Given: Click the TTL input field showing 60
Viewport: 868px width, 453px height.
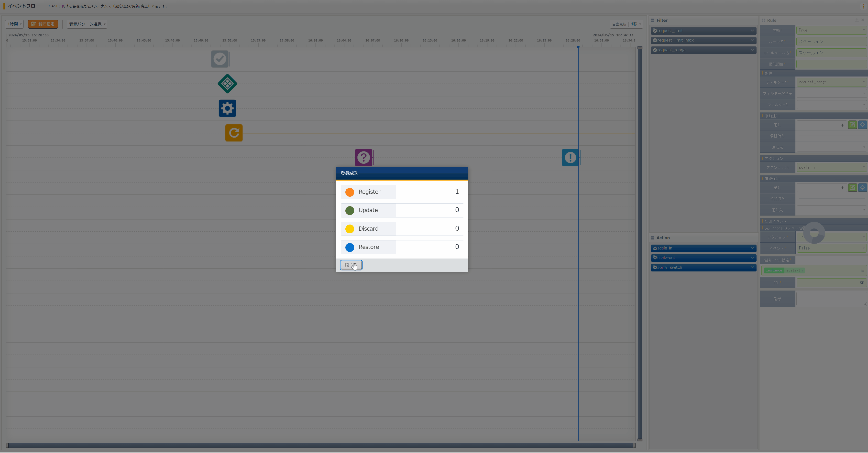Looking at the screenshot, I should 831,283.
